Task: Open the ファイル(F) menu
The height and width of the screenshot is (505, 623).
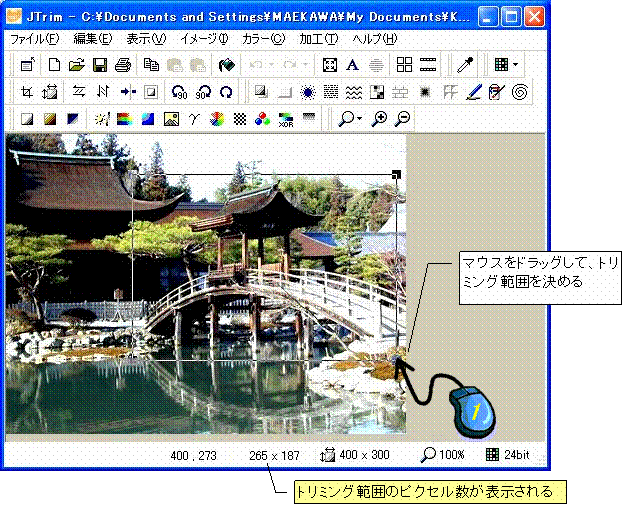Action: 33,39
